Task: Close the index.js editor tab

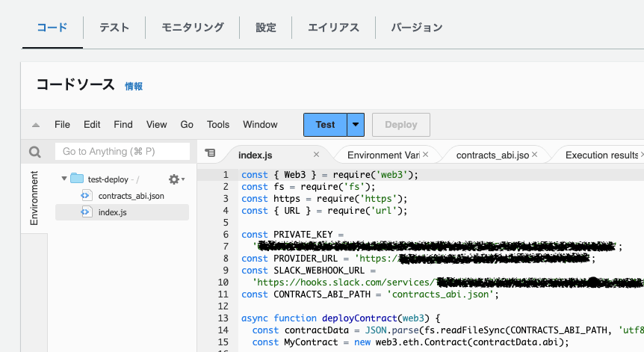Action: (316, 155)
